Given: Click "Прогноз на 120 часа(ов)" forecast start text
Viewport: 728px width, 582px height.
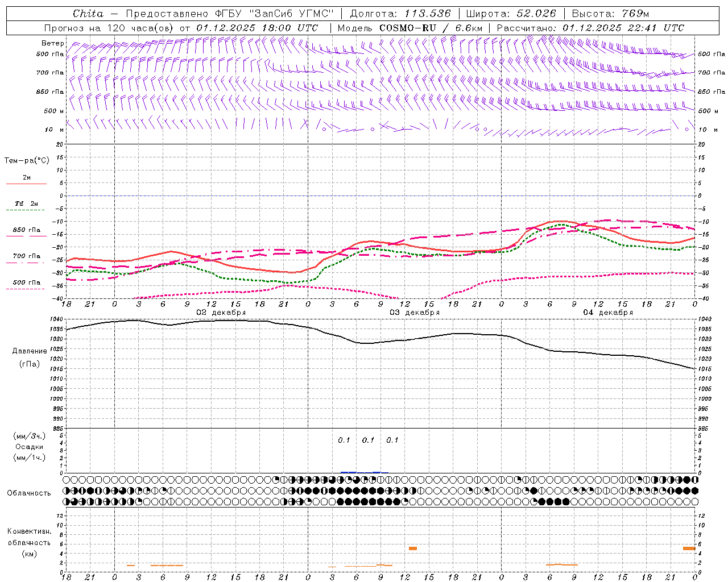Looking at the screenshot, I should click(109, 28).
